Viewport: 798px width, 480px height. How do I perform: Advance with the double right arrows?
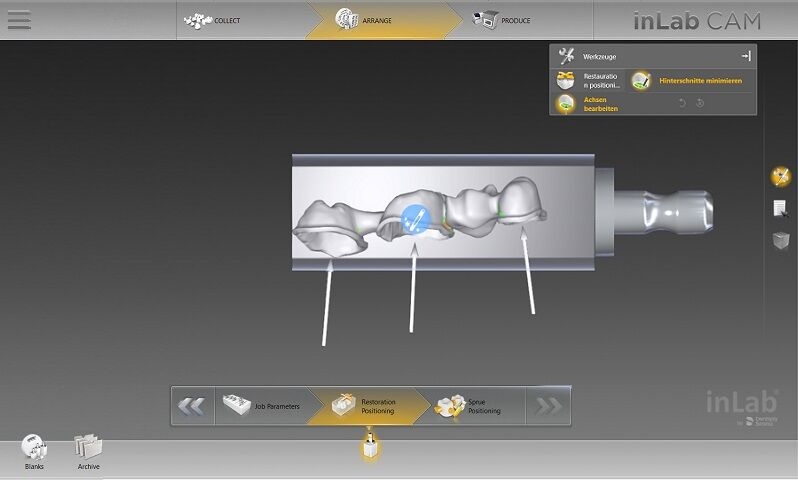point(548,406)
